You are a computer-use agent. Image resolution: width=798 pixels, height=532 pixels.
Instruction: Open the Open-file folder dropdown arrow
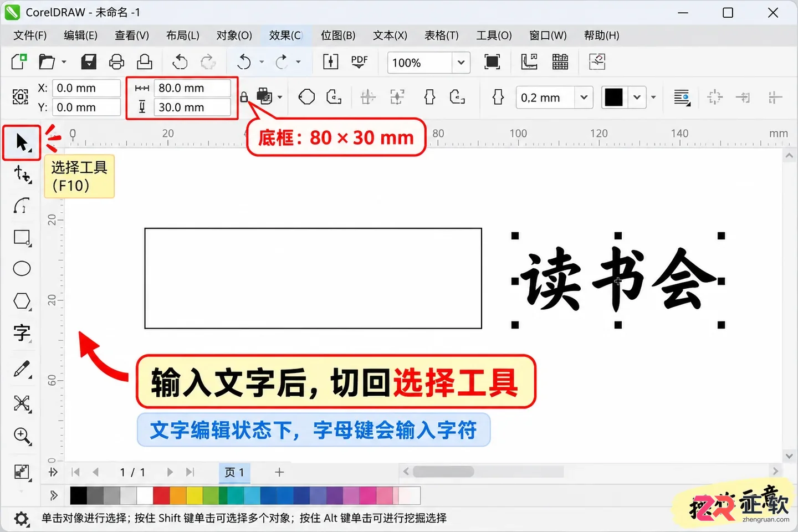(64, 62)
